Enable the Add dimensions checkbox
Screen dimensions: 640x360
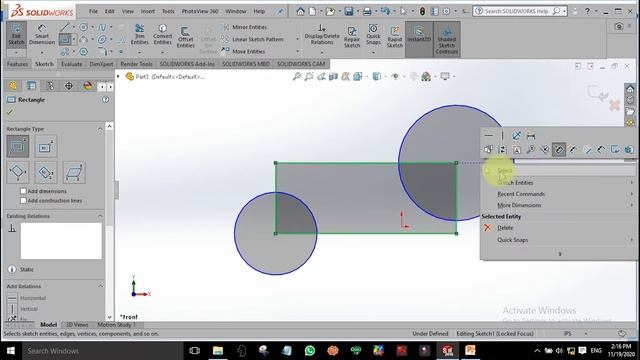(x=23, y=191)
